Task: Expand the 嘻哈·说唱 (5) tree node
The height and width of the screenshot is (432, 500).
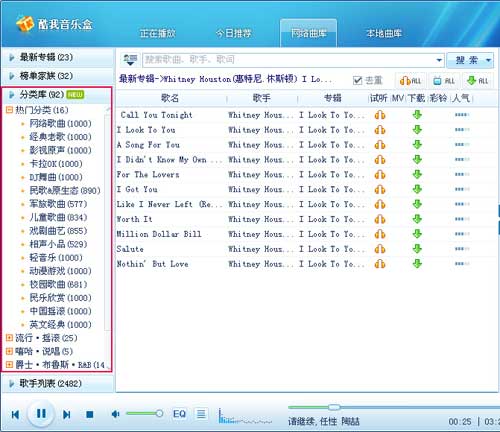Action: click(x=9, y=351)
